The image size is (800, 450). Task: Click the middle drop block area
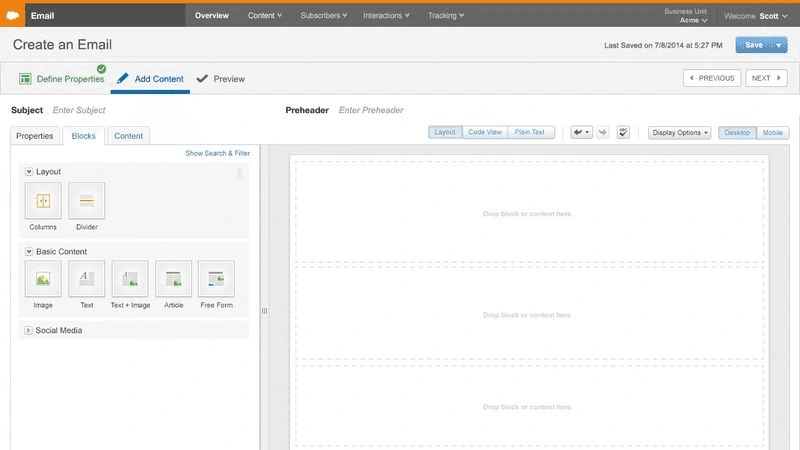(529, 314)
